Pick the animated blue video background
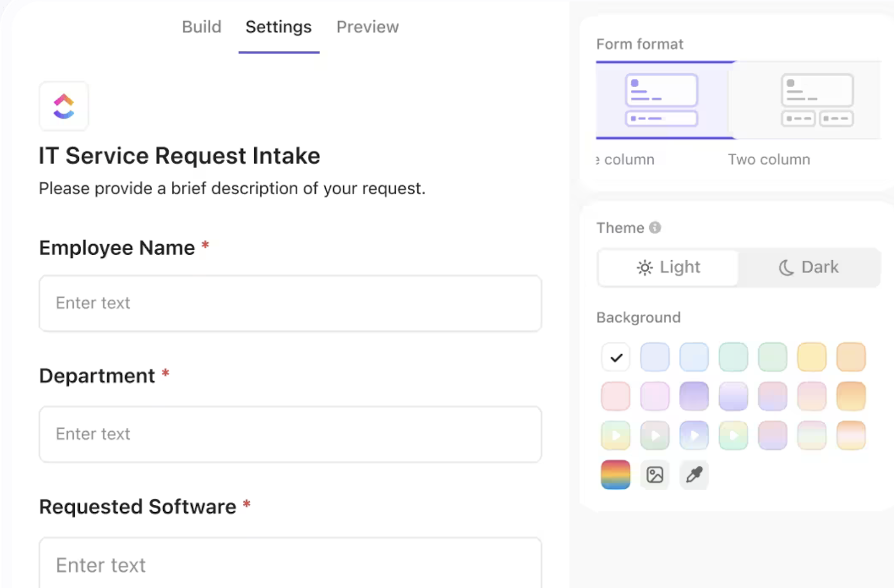The width and height of the screenshot is (894, 588). (x=694, y=436)
